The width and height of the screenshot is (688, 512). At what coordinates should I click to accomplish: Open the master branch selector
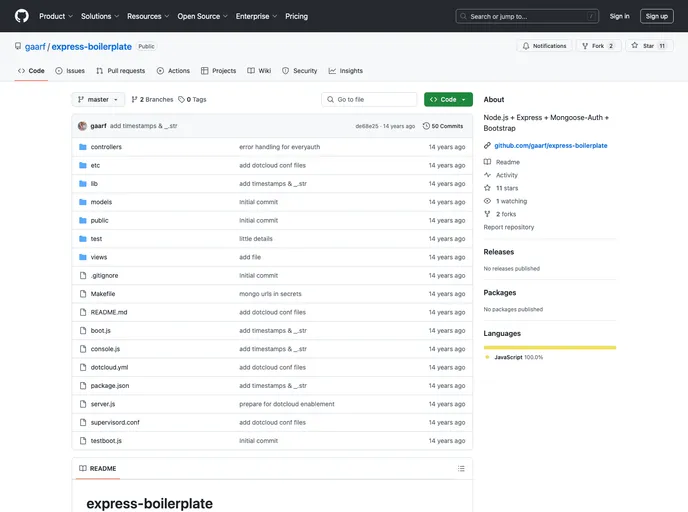98,100
